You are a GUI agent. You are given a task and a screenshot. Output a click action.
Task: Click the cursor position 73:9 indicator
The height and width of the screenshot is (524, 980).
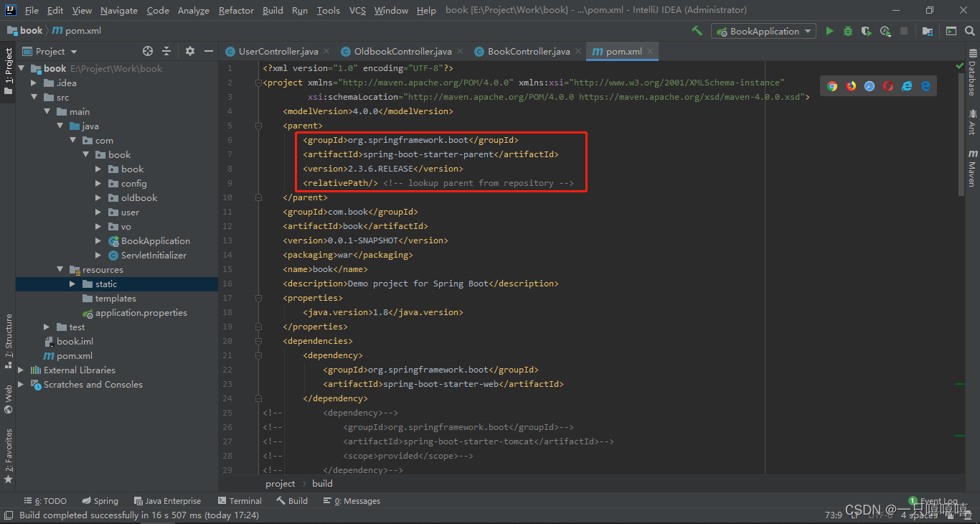point(833,515)
